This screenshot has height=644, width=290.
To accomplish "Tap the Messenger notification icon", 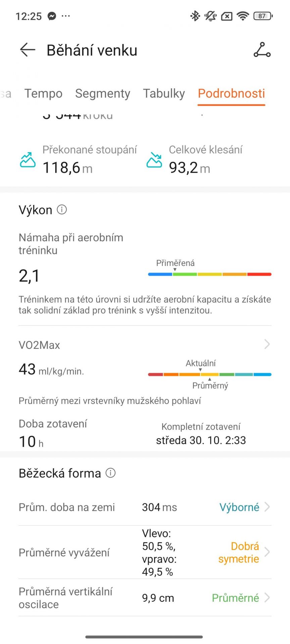I will [x=52, y=16].
